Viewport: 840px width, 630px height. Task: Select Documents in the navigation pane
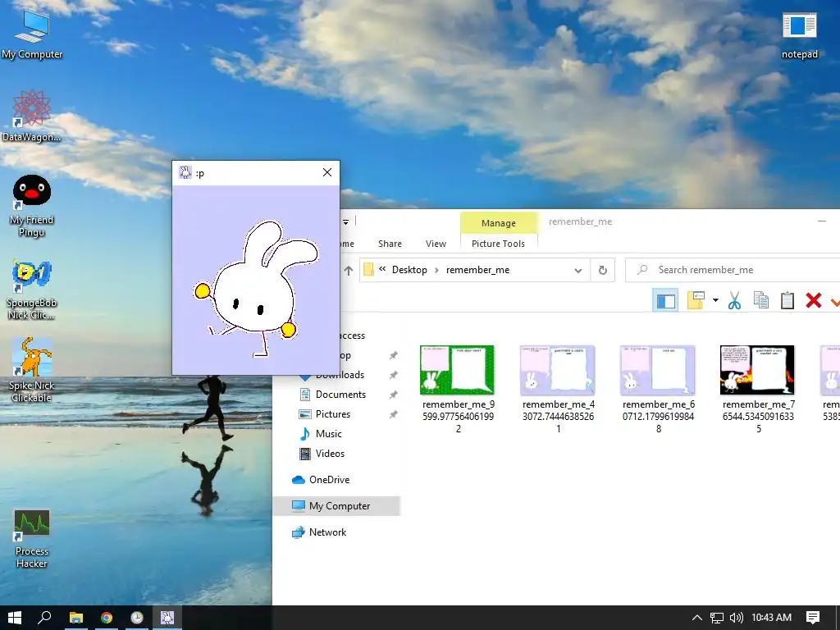(340, 395)
